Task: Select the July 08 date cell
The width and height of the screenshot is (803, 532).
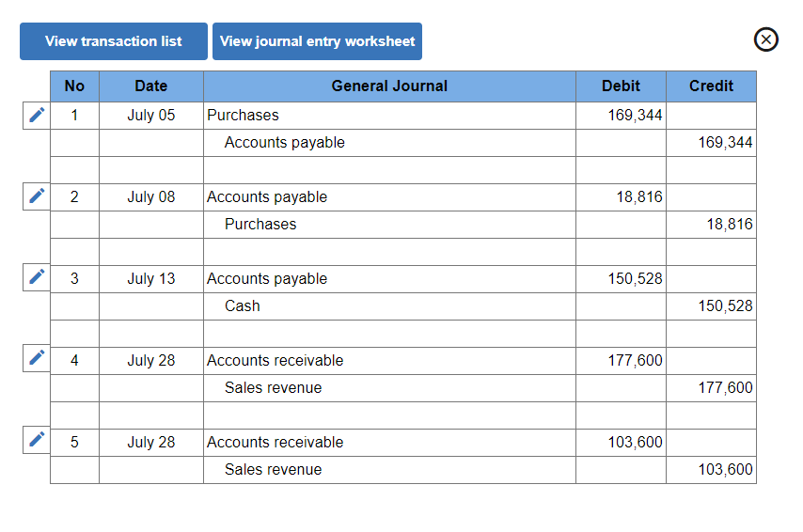Action: 150,197
